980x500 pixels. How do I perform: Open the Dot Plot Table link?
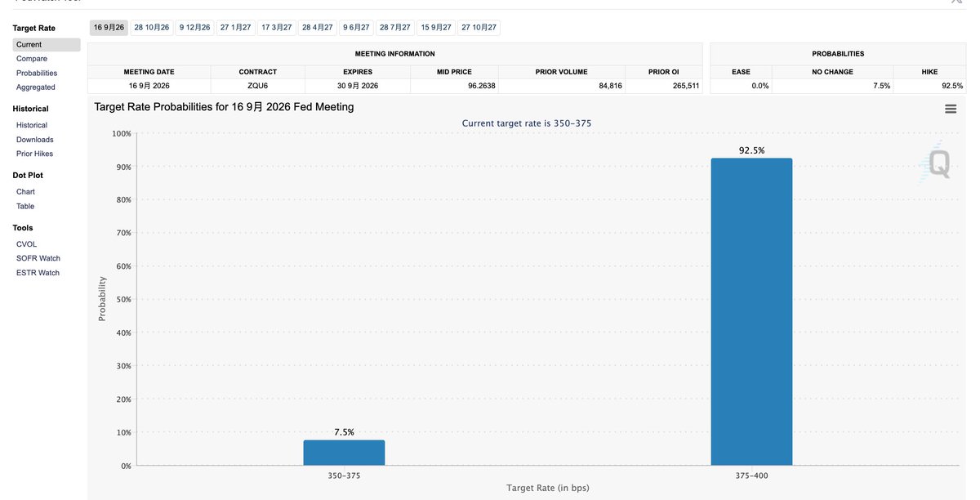[25, 206]
